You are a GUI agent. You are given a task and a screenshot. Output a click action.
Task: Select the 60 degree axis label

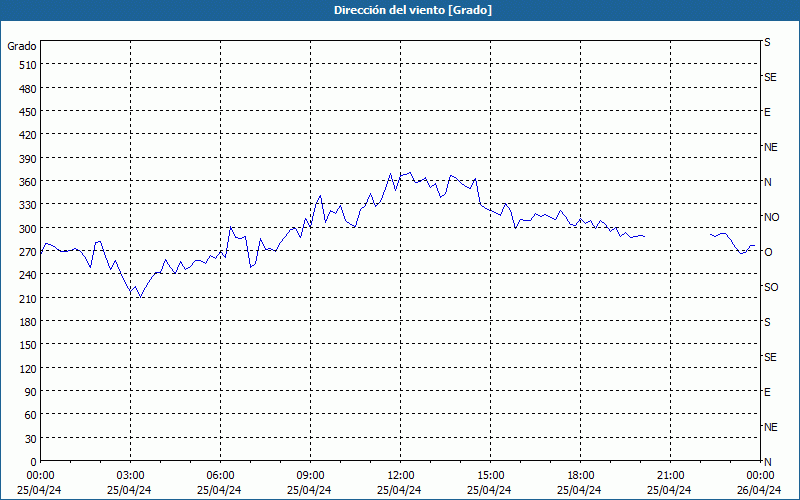pos(31,415)
